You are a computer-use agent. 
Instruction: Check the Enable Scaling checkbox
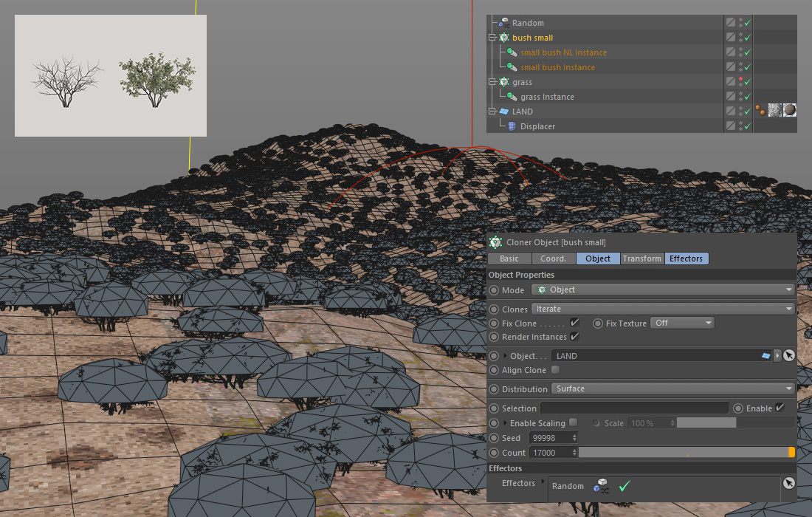(573, 422)
